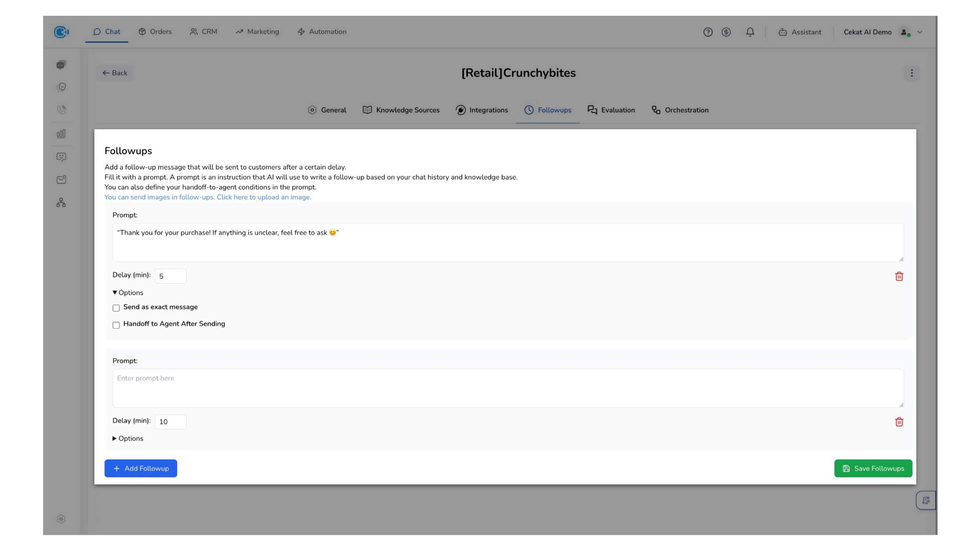The width and height of the screenshot is (980, 551).
Task: Click the dollar billing icon
Action: pos(726,32)
